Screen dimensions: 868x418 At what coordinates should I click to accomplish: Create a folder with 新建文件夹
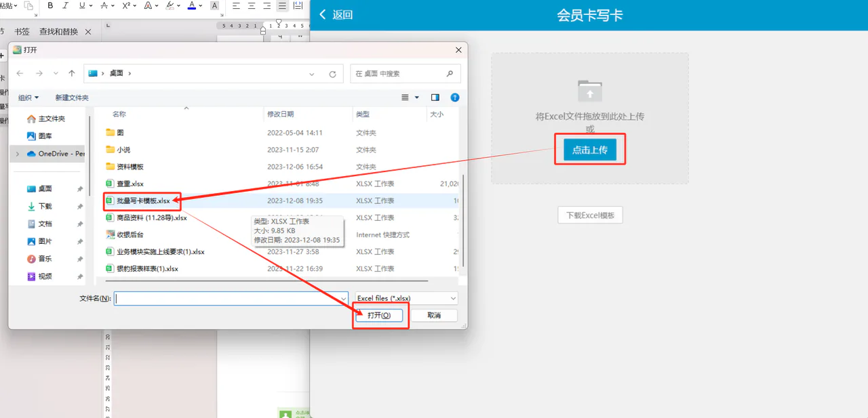tap(72, 98)
